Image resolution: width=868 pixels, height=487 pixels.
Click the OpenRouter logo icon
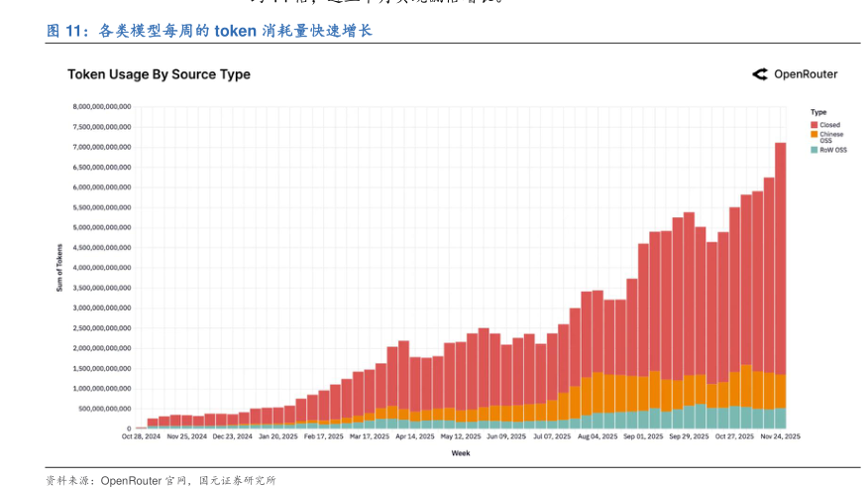760,74
